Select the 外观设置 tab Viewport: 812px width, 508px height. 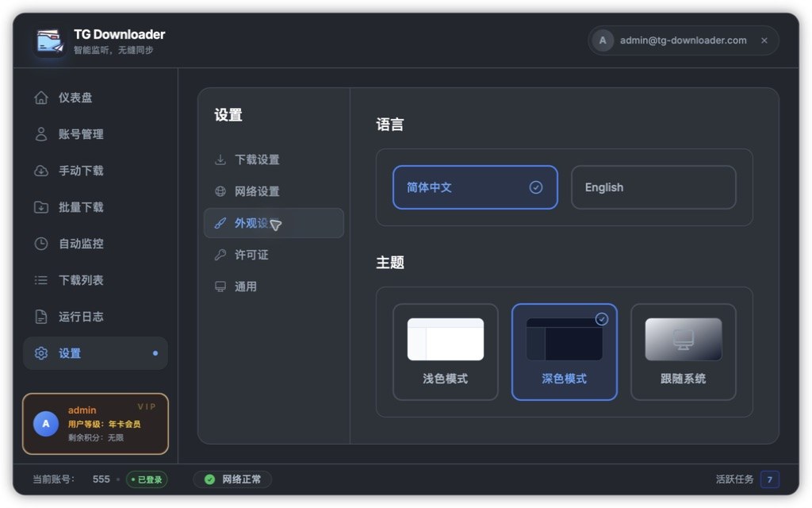tap(274, 223)
